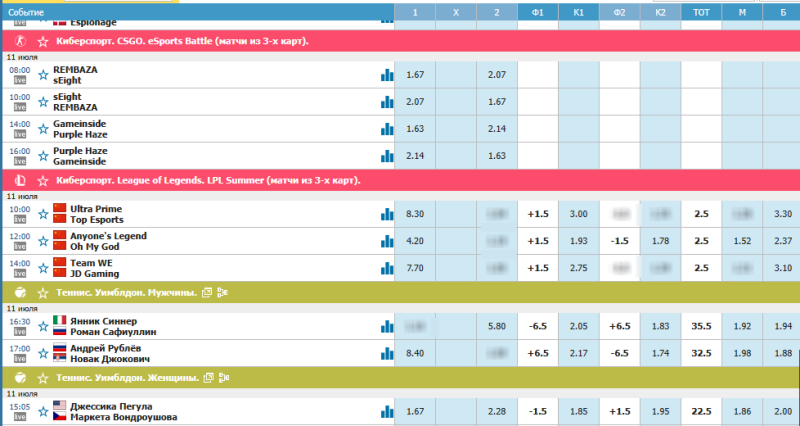Viewport: 800px width, 426px height.
Task: Open statistics chart for Team WE vs JD Gaming
Action: 386,269
